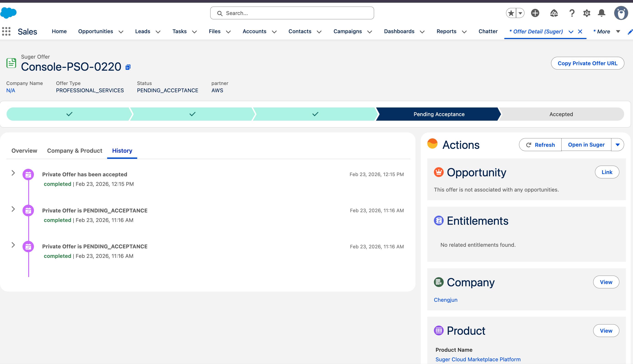The height and width of the screenshot is (364, 633).
Task: Open the Trailhead guidance icon
Action: coord(554,13)
